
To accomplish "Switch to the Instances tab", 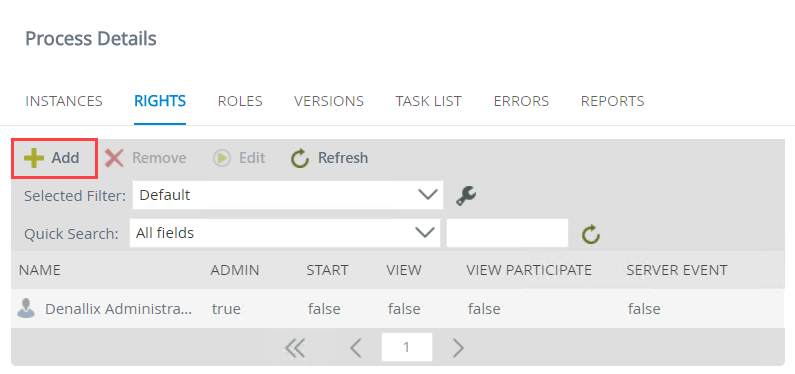I will 64,101.
